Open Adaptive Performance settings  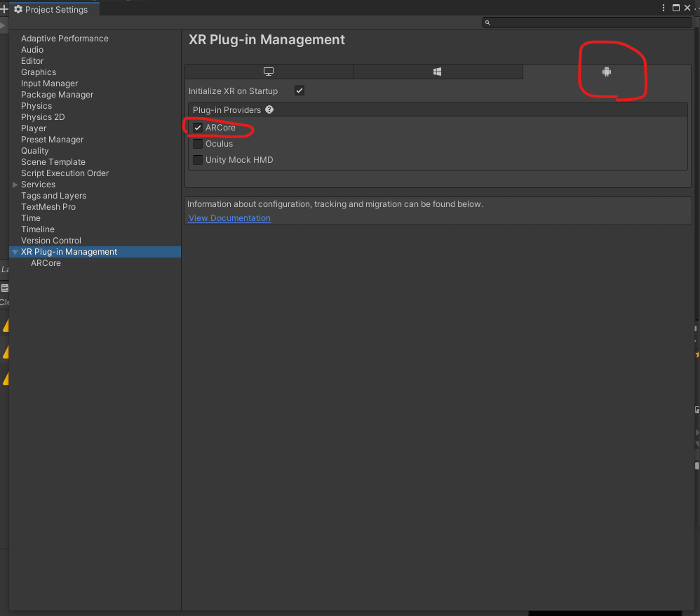coord(65,39)
